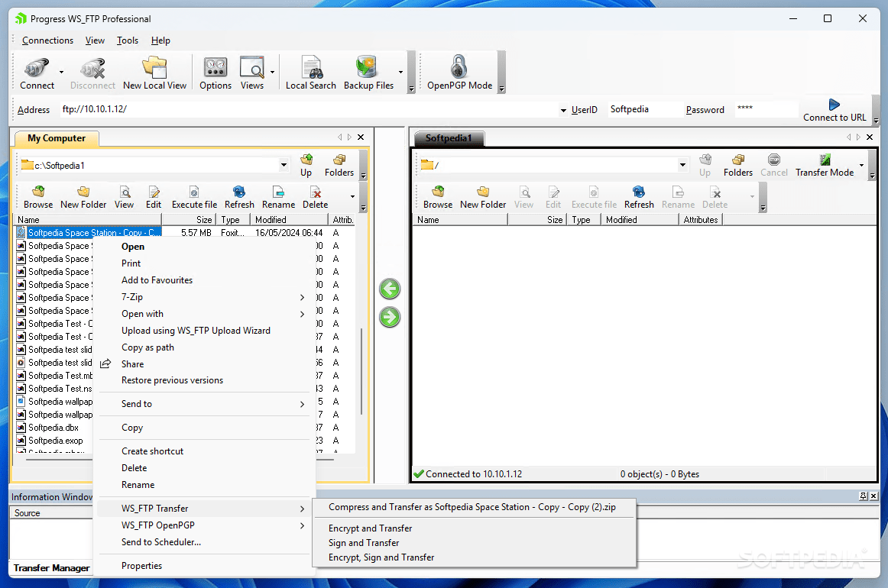Click Delete in the local pane toolbar
This screenshot has width=888, height=588.
click(315, 196)
